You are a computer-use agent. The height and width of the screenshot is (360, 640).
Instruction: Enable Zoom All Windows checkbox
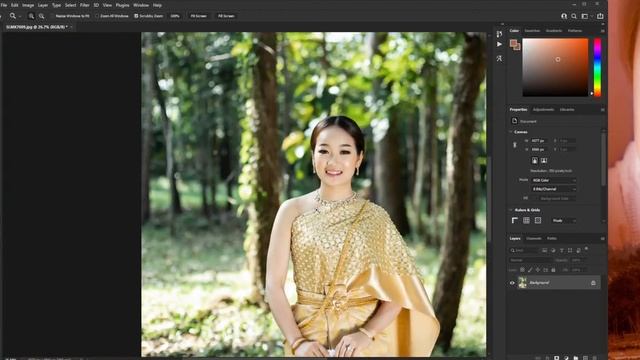(97, 16)
